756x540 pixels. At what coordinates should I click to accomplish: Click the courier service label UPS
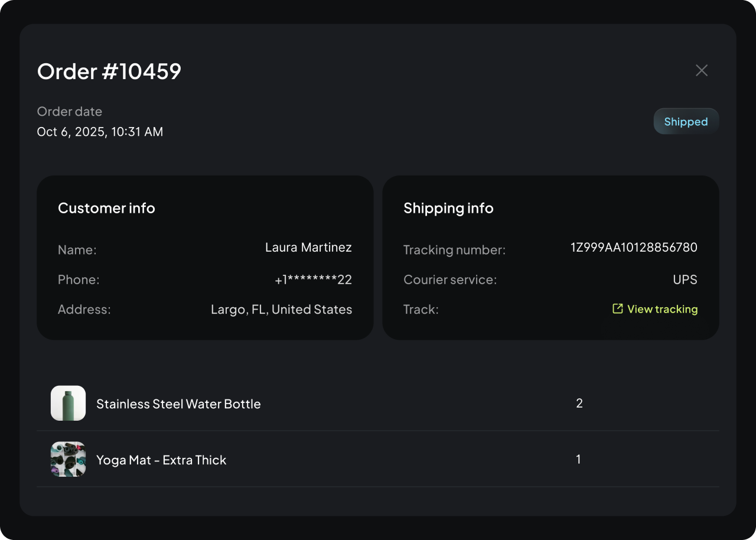(685, 279)
